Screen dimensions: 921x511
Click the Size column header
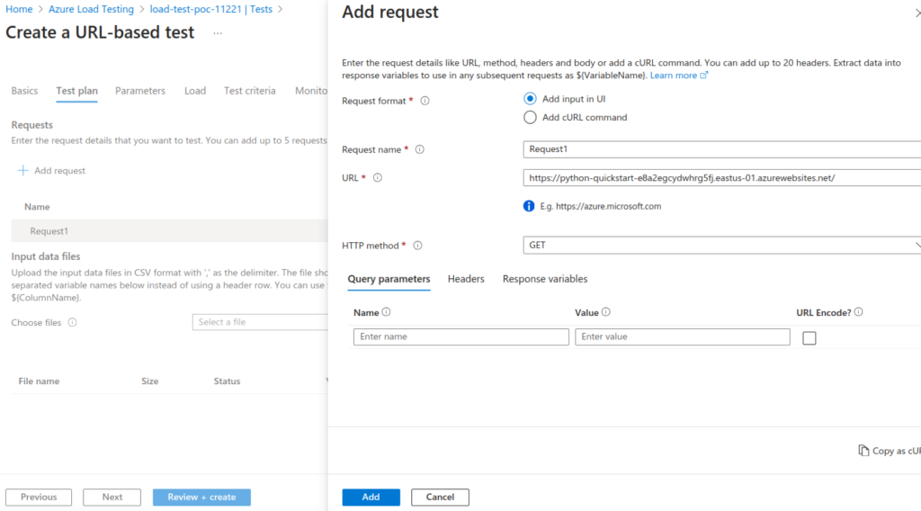click(x=150, y=381)
